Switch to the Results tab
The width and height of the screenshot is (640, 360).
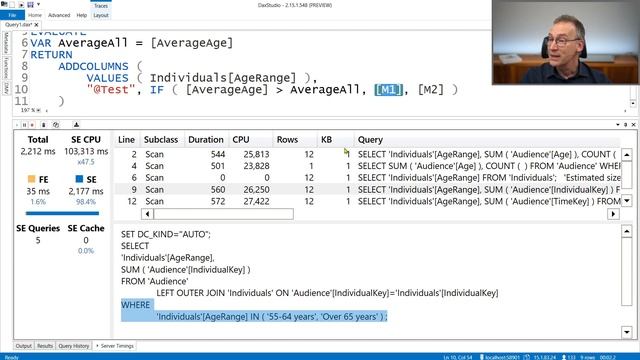click(x=44, y=346)
